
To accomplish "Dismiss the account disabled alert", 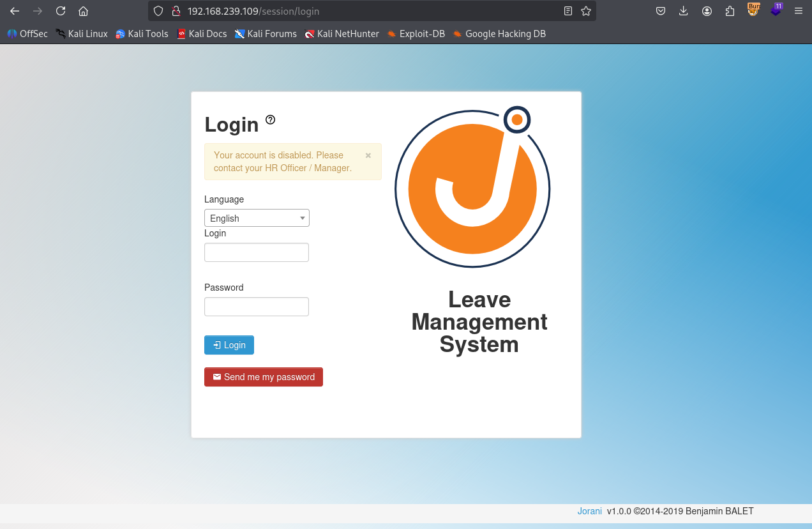I will click(x=368, y=155).
